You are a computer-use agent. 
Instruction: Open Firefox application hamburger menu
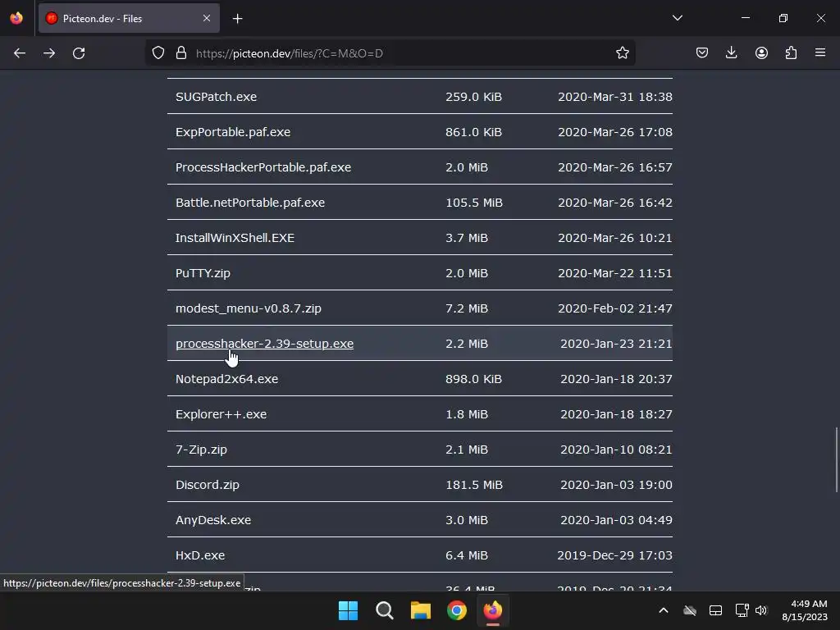[x=820, y=53]
